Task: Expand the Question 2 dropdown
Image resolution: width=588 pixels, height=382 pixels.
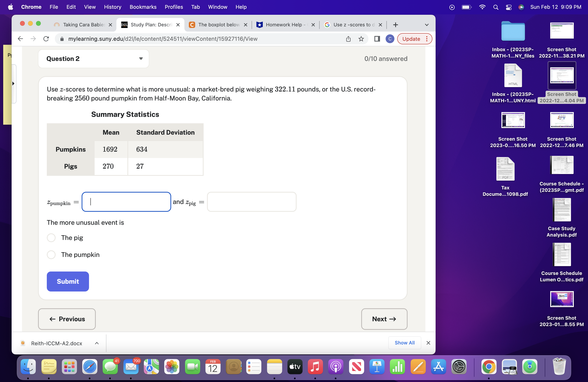Action: click(141, 59)
